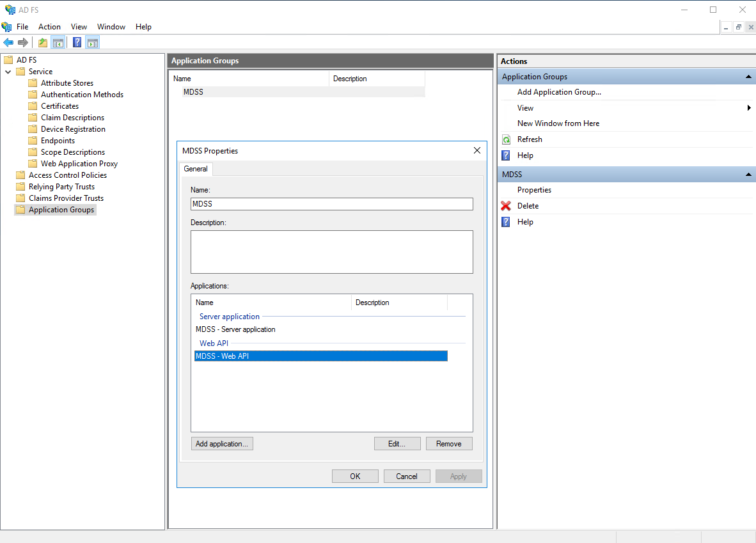This screenshot has width=756, height=543.
Task: Click Name column header in Applications list
Action: point(271,303)
